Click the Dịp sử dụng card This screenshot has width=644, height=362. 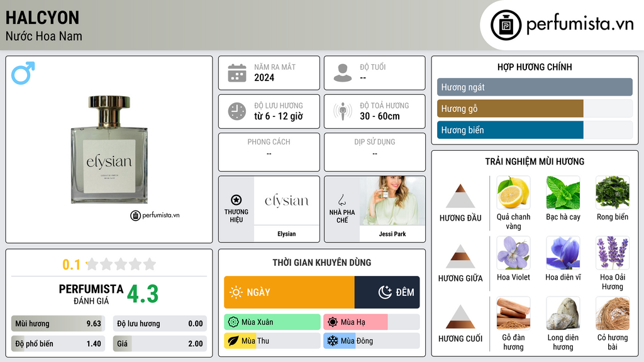click(375, 152)
